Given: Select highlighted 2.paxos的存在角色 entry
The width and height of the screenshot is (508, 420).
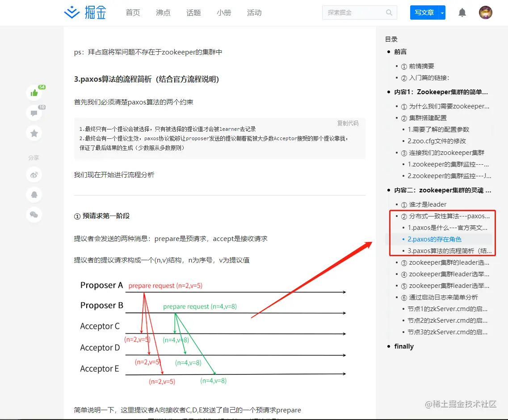Looking at the screenshot, I should [434, 239].
